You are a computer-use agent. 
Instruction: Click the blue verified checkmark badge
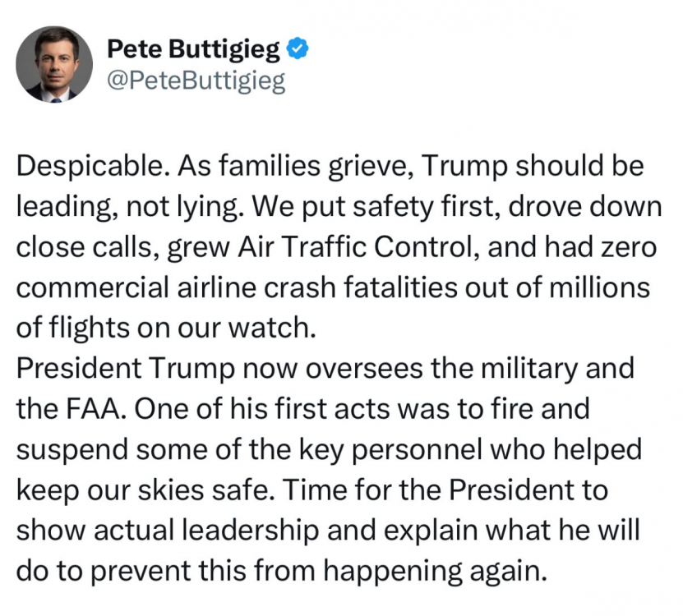click(x=297, y=50)
